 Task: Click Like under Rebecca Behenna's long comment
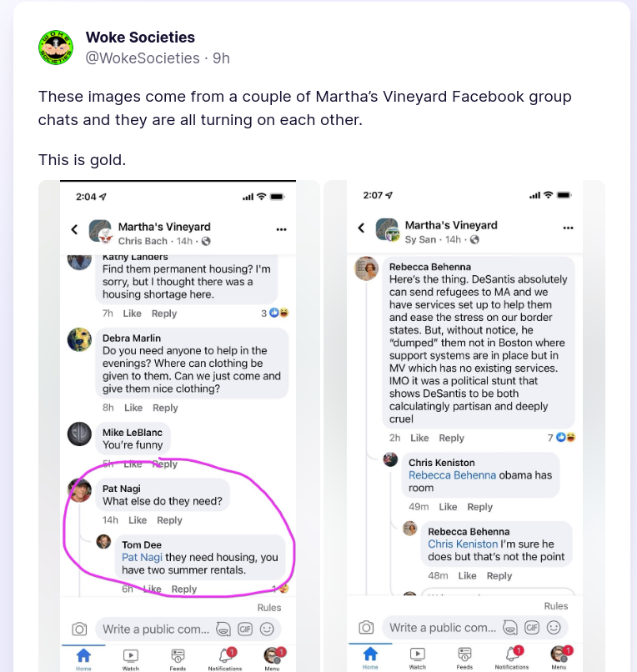pyautogui.click(x=419, y=438)
